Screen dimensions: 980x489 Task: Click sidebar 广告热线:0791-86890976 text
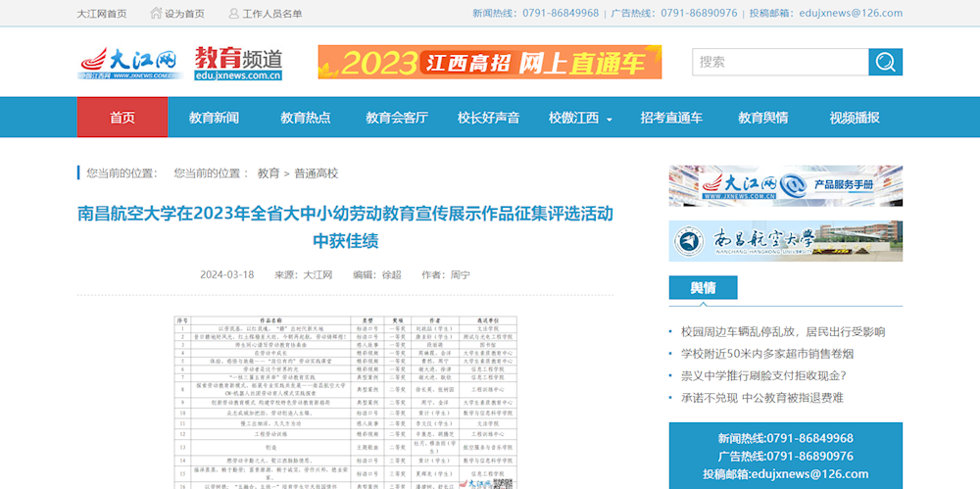[786, 456]
